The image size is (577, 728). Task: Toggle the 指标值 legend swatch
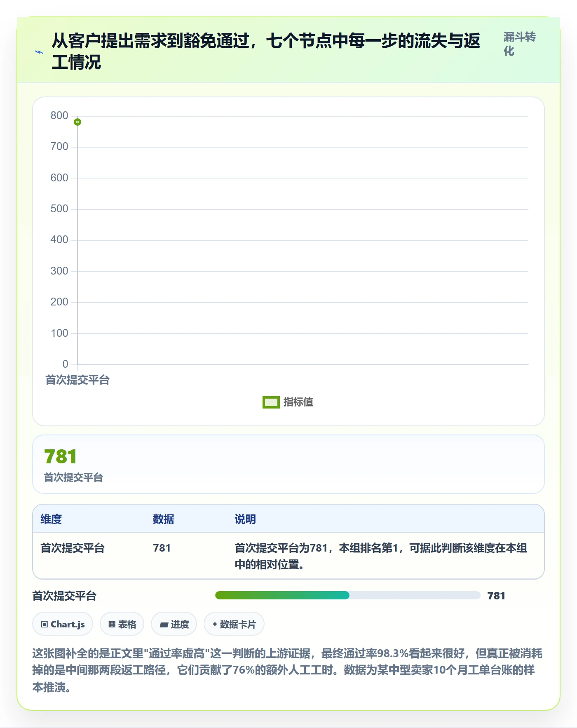[271, 402]
